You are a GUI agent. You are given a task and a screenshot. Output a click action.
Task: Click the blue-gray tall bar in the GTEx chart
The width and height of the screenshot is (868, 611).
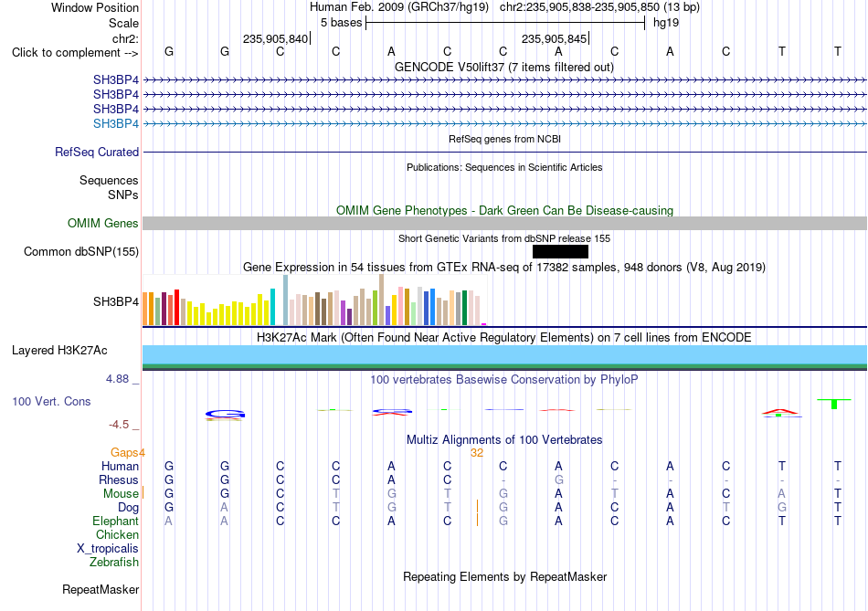(x=286, y=300)
